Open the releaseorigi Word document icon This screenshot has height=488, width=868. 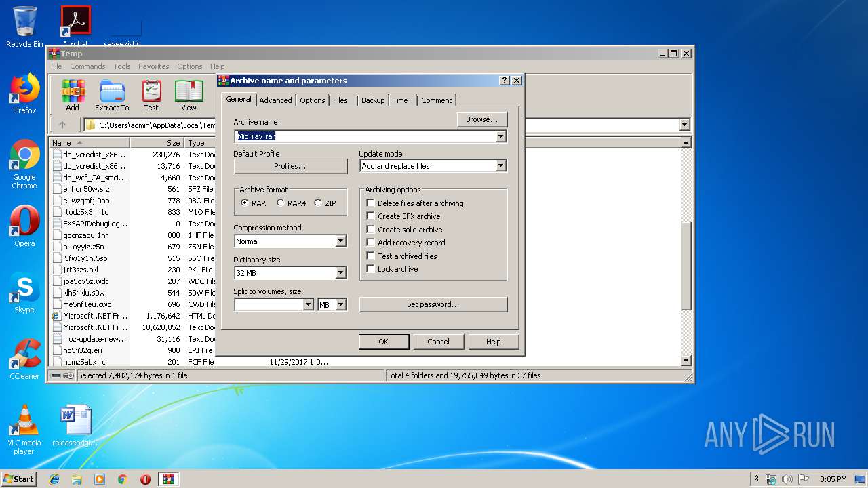(x=75, y=426)
